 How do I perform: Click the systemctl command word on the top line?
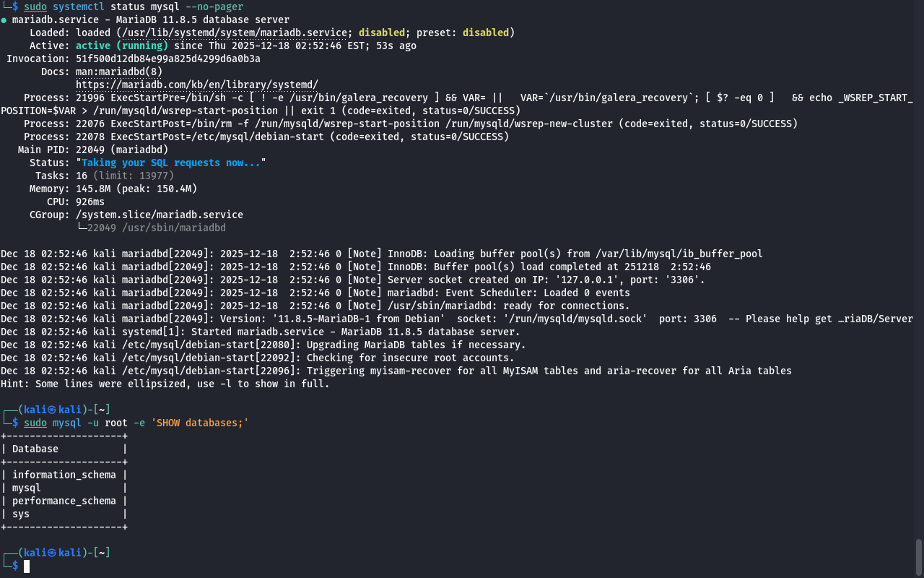point(78,7)
